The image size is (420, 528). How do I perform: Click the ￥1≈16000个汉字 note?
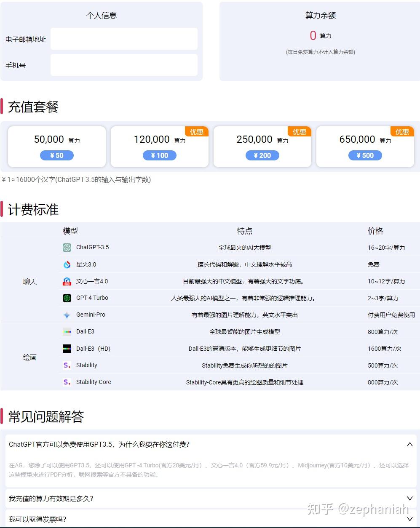(76, 180)
